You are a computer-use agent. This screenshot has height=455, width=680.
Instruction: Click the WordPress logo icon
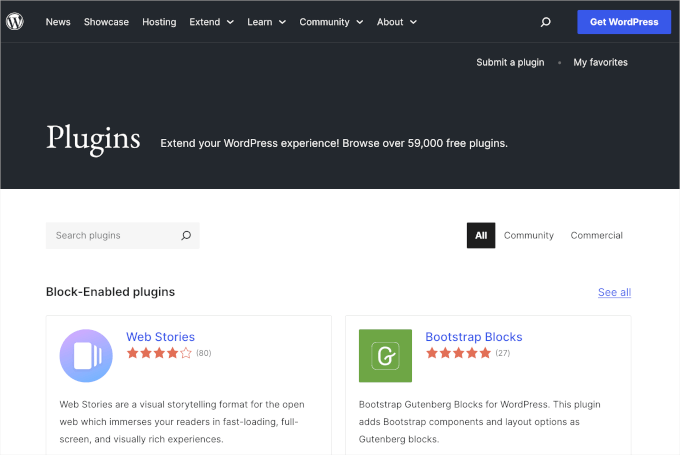coord(15,21)
